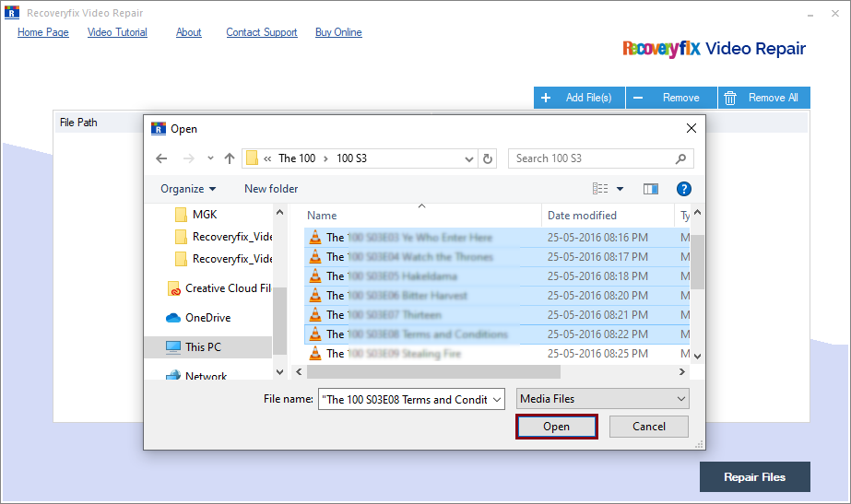Expand the address bar path dropdown
Image resolution: width=851 pixels, height=504 pixels.
click(469, 159)
